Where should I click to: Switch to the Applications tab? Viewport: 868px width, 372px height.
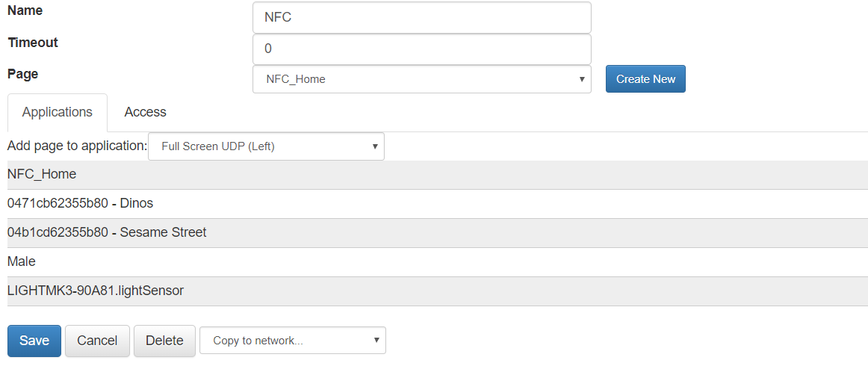(x=57, y=112)
